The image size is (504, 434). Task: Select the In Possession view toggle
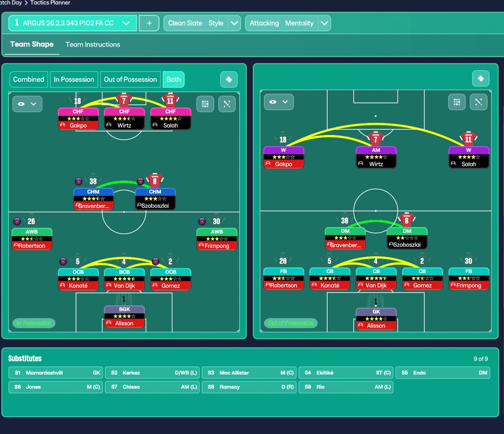pos(74,79)
